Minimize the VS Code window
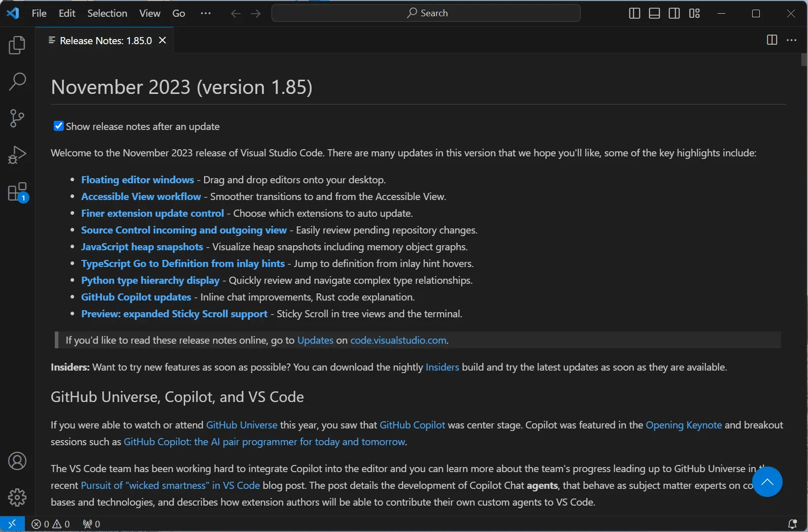This screenshot has width=808, height=532. click(x=721, y=14)
